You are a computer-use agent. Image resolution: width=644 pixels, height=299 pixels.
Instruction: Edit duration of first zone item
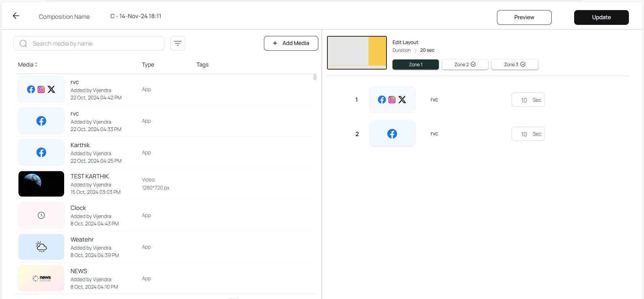[524, 100]
